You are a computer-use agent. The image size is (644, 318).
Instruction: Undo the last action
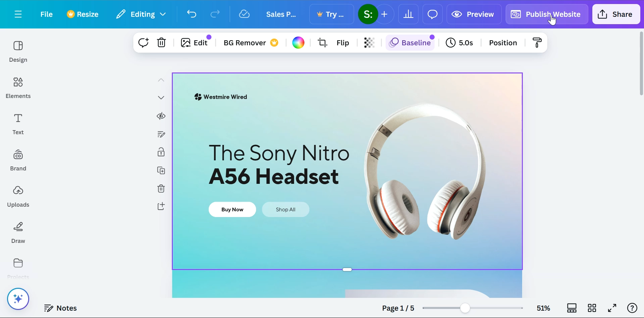(192, 14)
